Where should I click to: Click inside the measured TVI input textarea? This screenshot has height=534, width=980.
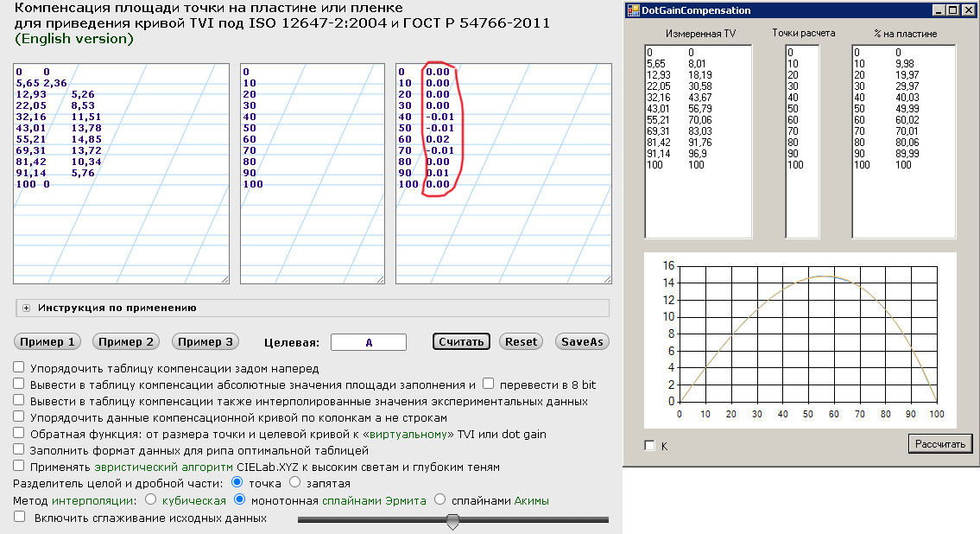(121, 173)
